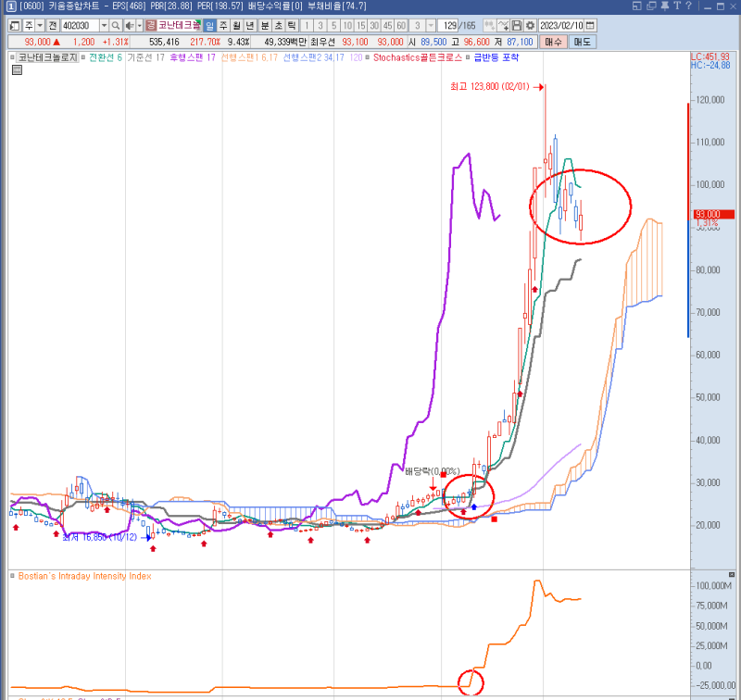Click the T font icon in title bar
This screenshot has width=741, height=700.
(x=677, y=6)
